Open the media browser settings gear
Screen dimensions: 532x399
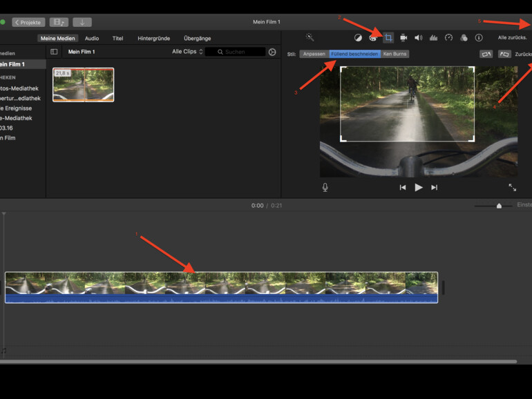point(272,52)
